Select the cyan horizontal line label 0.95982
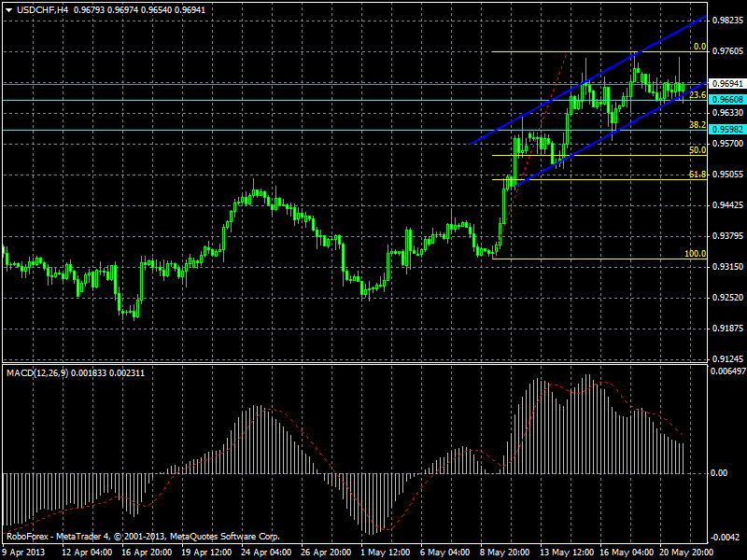747x560 pixels. click(x=727, y=130)
